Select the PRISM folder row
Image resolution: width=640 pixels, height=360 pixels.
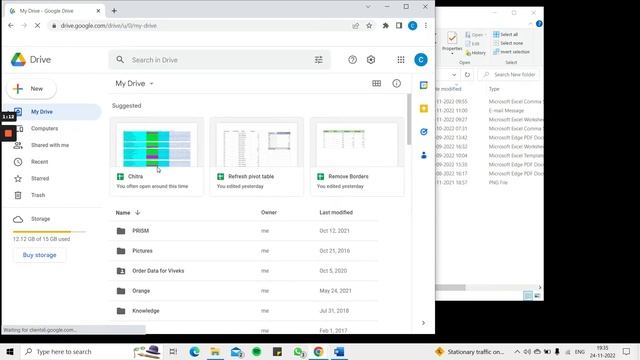[x=244, y=231]
